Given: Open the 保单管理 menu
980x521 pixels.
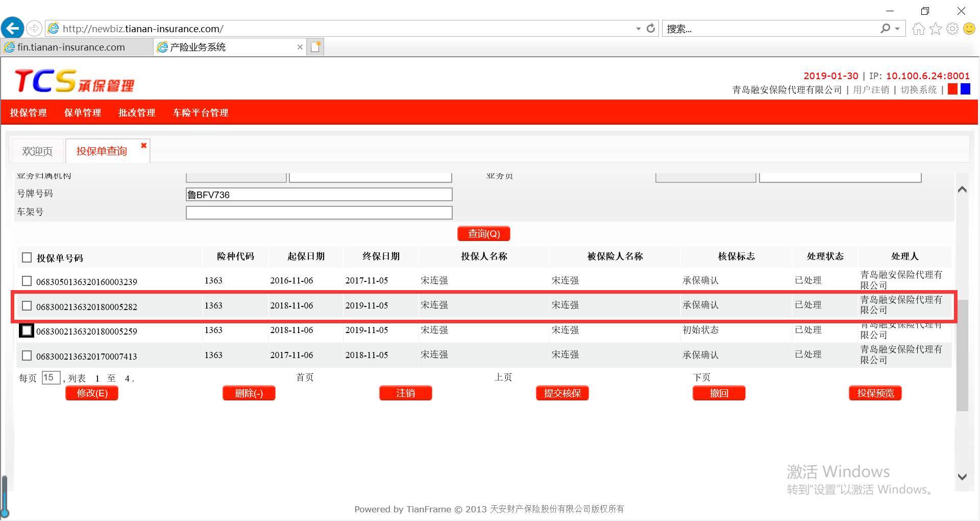Looking at the screenshot, I should pos(82,113).
